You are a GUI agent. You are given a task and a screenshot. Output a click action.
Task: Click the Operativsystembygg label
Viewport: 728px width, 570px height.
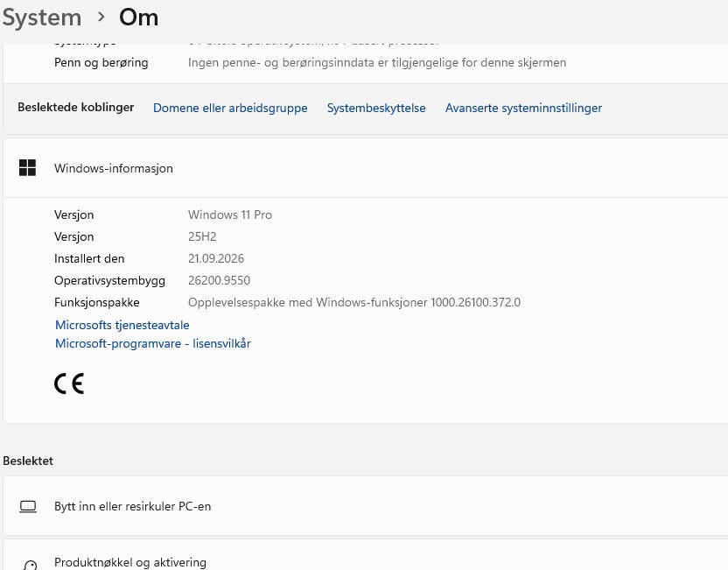pyautogui.click(x=109, y=280)
